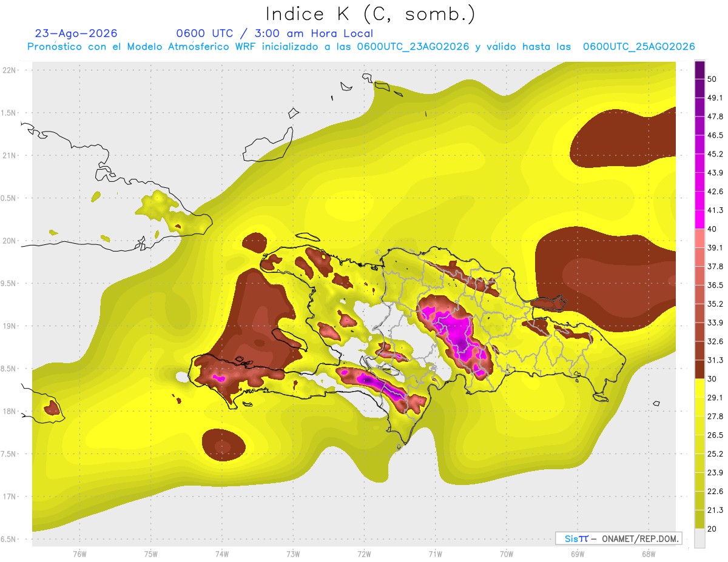Click the '70W' longitude axis label
Viewport: 728px width, 562px height.
coord(506,554)
